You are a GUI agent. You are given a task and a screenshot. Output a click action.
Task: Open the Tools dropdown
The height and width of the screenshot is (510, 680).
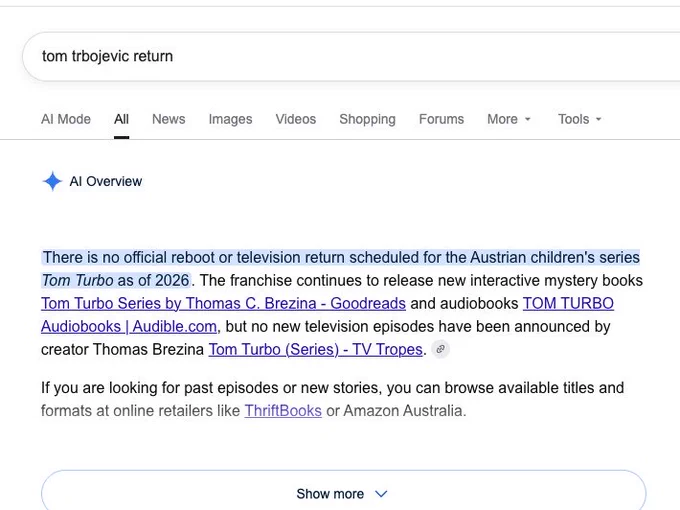coord(580,119)
